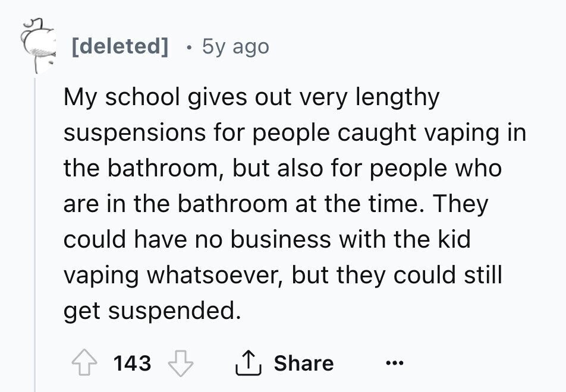The height and width of the screenshot is (392, 566).
Task: Open the [deleted] username link
Action: click(x=119, y=46)
